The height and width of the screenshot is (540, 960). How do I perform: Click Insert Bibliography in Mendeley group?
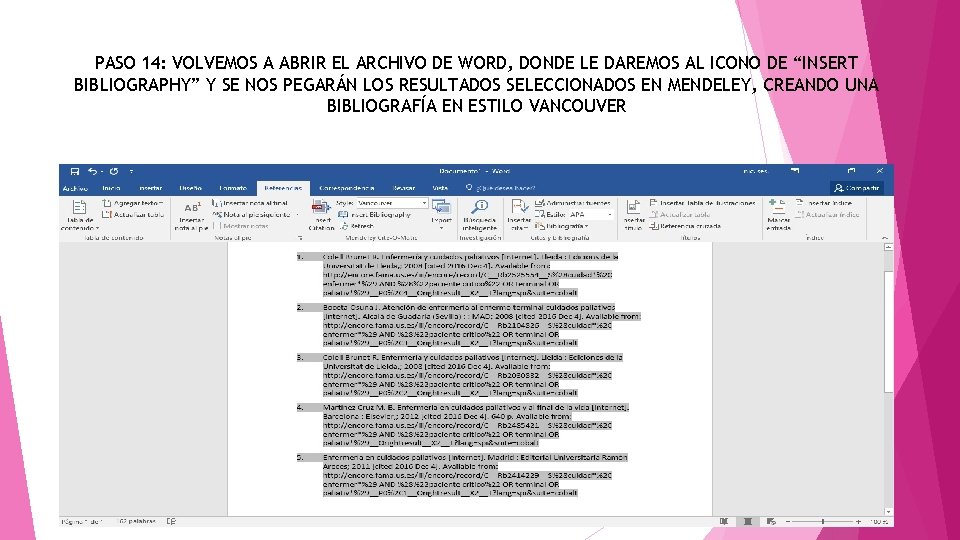pyautogui.click(x=375, y=214)
